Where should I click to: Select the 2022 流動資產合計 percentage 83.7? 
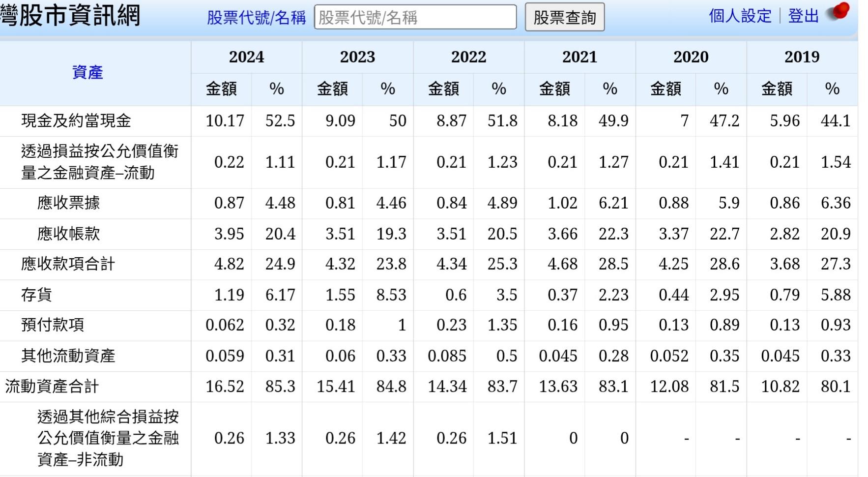(502, 387)
